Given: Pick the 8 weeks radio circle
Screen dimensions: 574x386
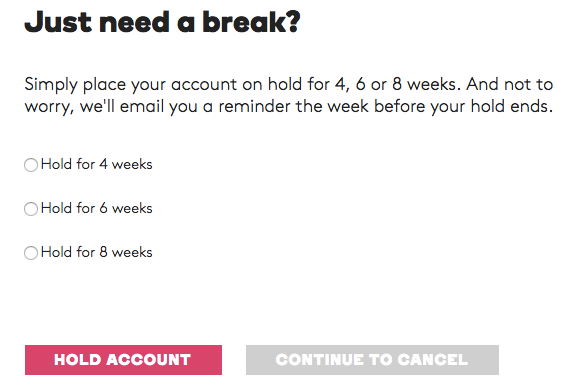Looking at the screenshot, I should click(31, 253).
